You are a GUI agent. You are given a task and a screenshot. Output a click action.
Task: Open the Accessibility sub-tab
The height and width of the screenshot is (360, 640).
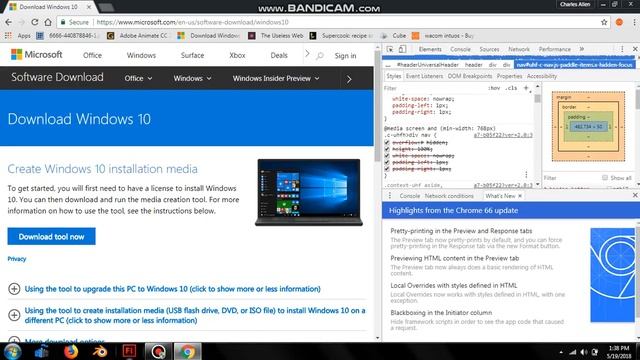coord(542,76)
